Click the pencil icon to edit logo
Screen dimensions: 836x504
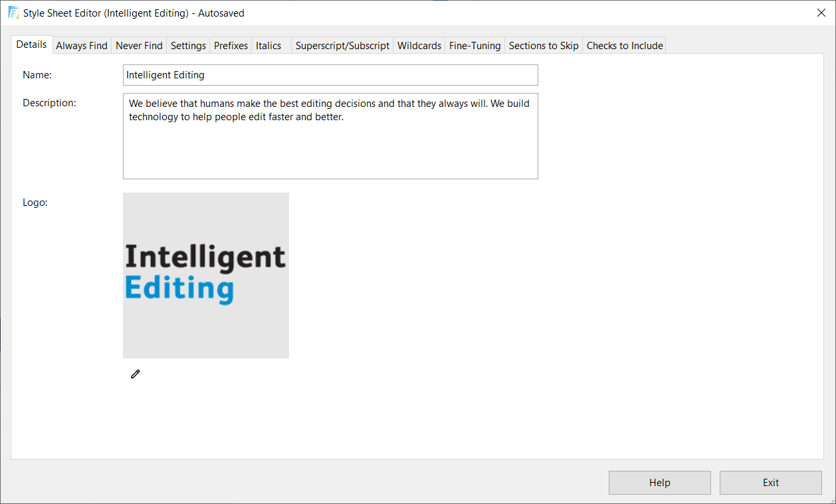(136, 375)
